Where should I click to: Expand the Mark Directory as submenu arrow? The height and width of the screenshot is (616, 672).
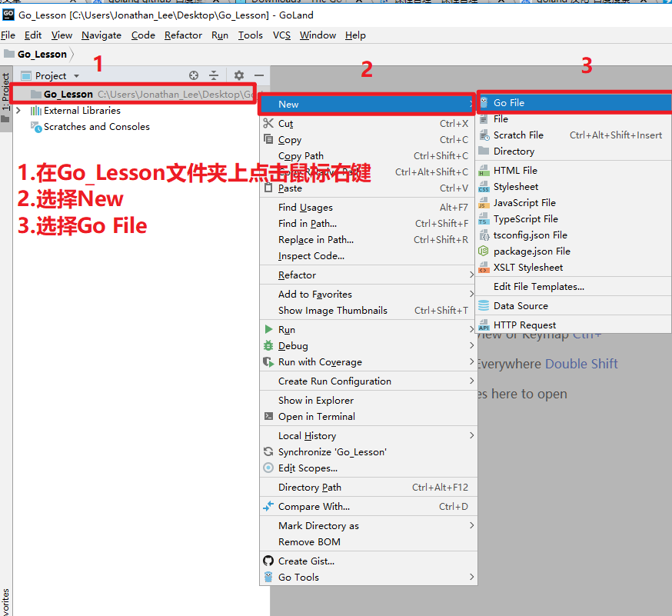point(471,525)
